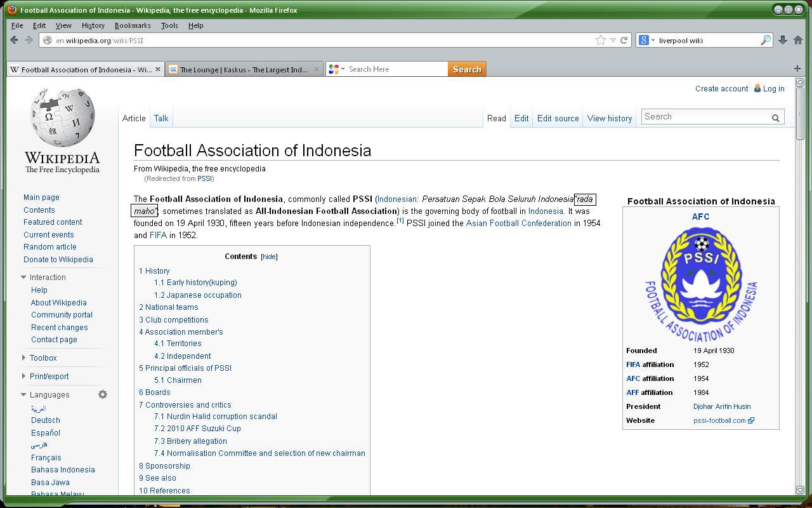Image resolution: width=812 pixels, height=508 pixels.
Task: Click the Bahasa Indonesia language link
Action: (x=63, y=470)
